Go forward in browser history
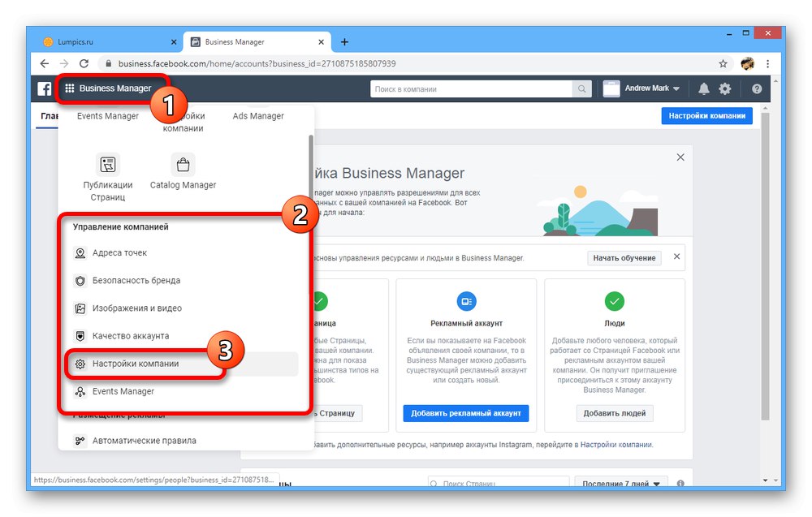This screenshot has width=812, height=517. (x=64, y=63)
